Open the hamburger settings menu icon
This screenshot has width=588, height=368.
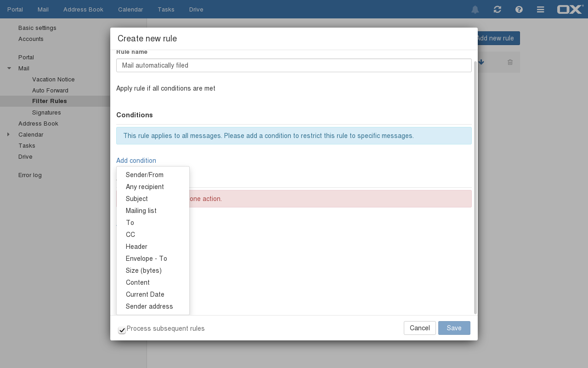[x=541, y=10]
